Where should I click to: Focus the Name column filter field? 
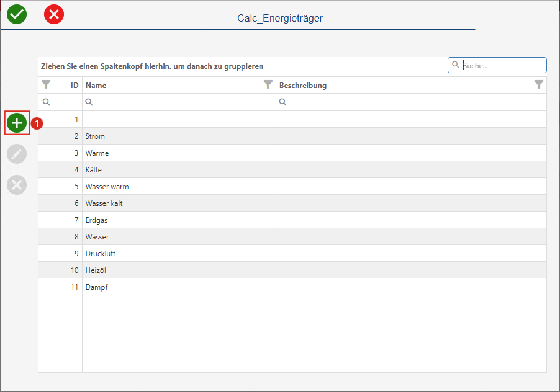[179, 102]
